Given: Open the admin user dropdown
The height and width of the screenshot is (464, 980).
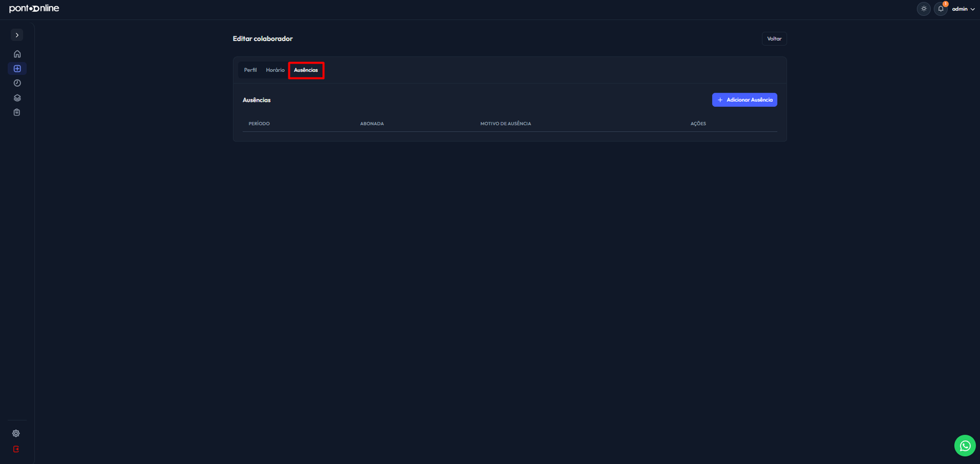Looking at the screenshot, I should 963,9.
